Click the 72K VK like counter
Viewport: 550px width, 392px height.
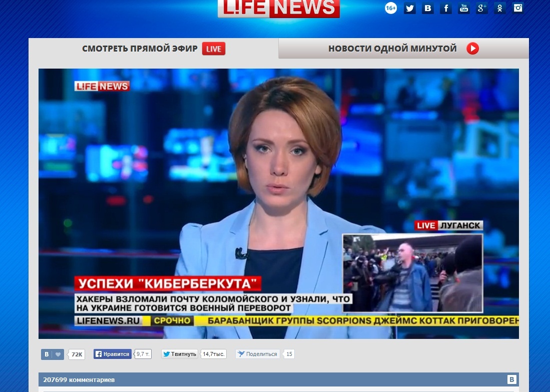tap(77, 354)
